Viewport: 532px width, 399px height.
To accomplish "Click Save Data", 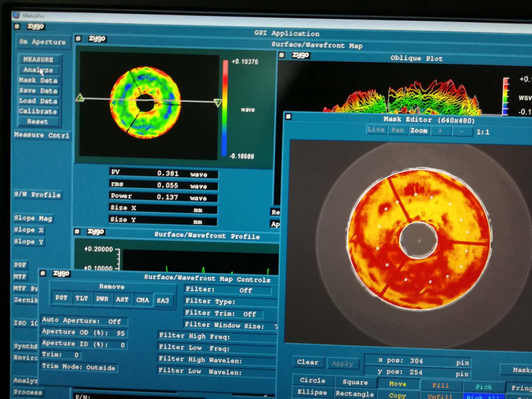I will point(38,91).
